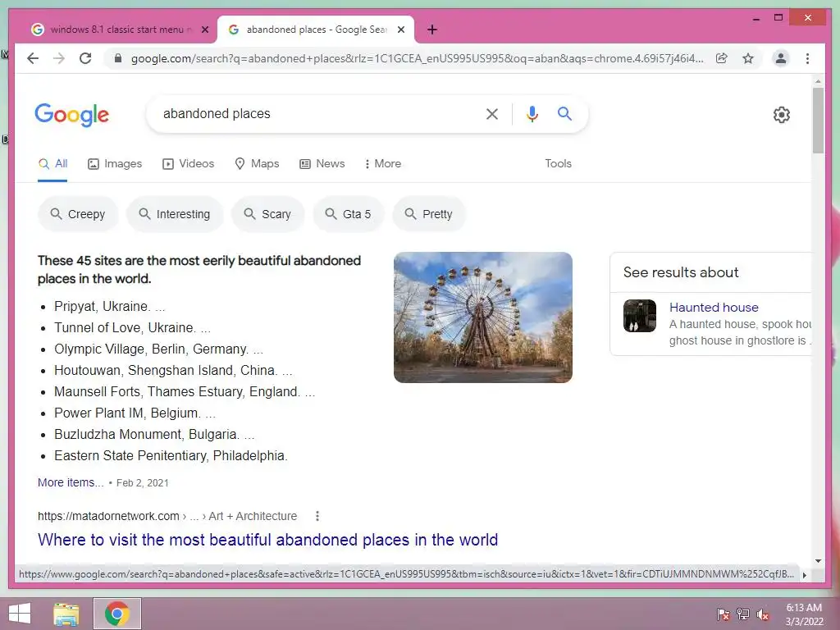Start voice search with the microphone icon
This screenshot has height=630, width=840.
click(x=532, y=113)
